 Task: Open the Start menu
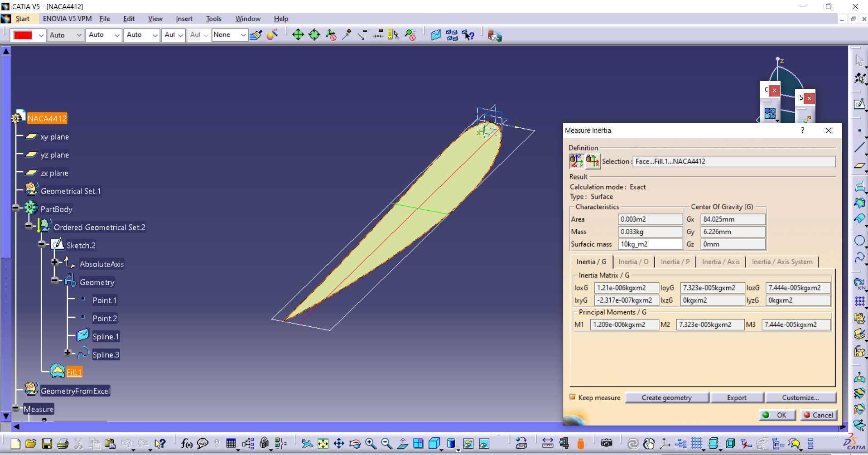[23, 19]
